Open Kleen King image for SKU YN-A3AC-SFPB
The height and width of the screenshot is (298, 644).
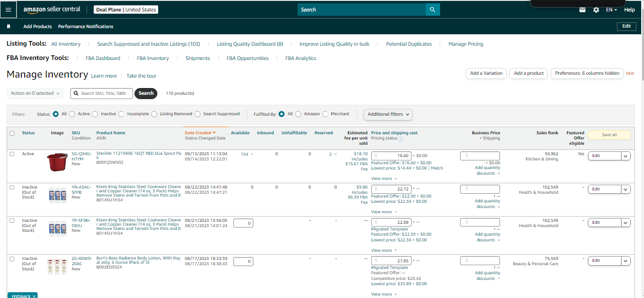pos(58,195)
